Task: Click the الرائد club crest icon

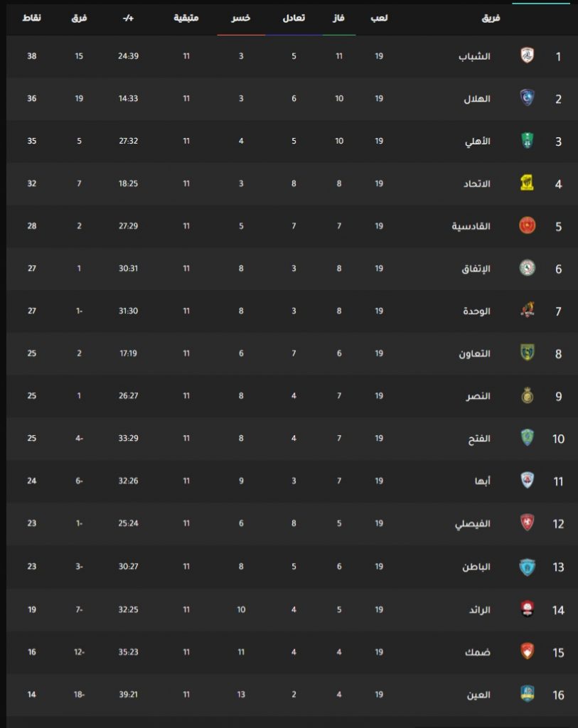Action: pyautogui.click(x=527, y=609)
